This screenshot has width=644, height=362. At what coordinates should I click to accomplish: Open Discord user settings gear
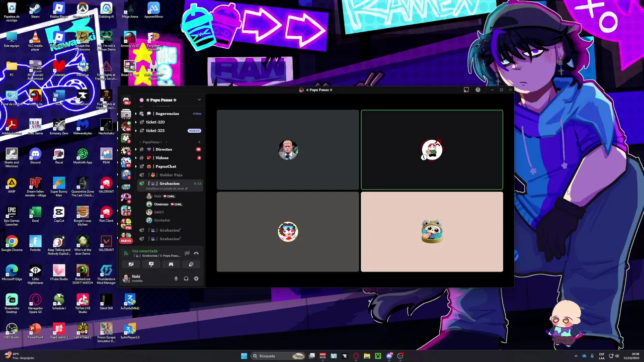pos(196,279)
